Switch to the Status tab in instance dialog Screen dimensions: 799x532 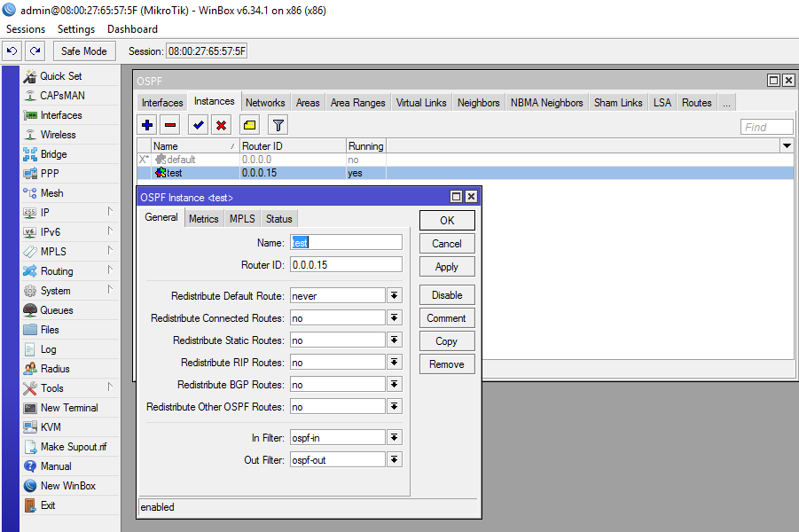pyautogui.click(x=279, y=219)
